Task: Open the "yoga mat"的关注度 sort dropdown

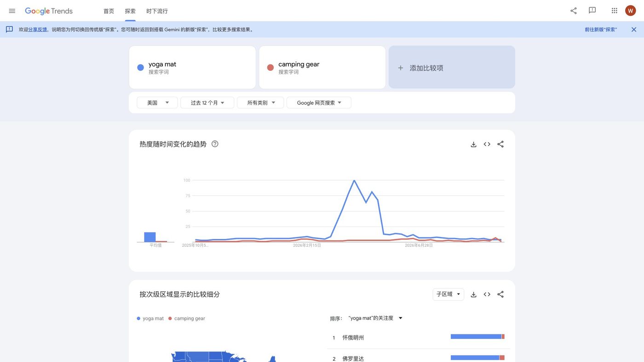Action: 375,318
